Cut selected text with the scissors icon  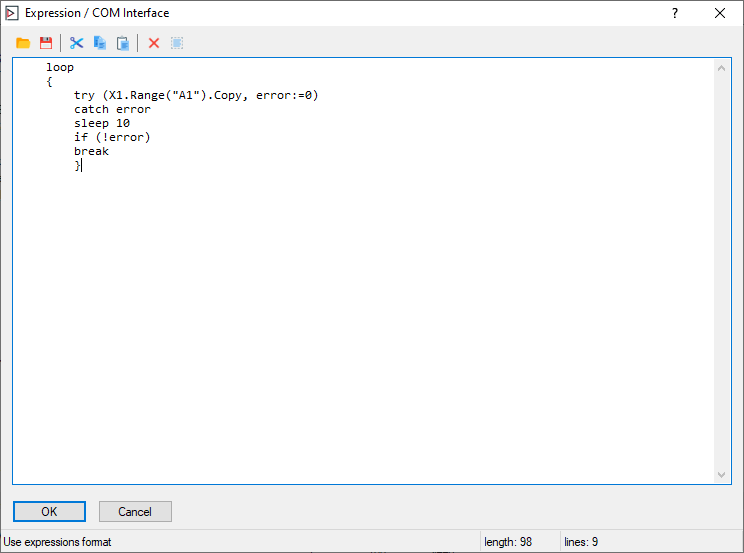click(76, 43)
